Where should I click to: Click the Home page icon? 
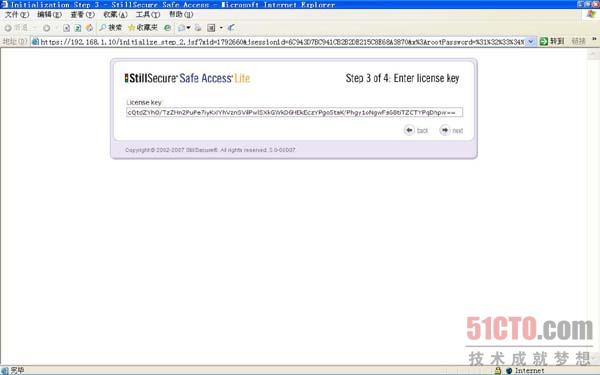90,28
